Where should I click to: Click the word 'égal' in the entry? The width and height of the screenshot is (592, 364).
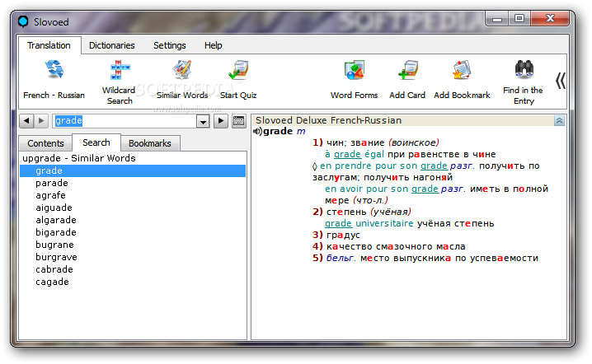click(x=374, y=154)
